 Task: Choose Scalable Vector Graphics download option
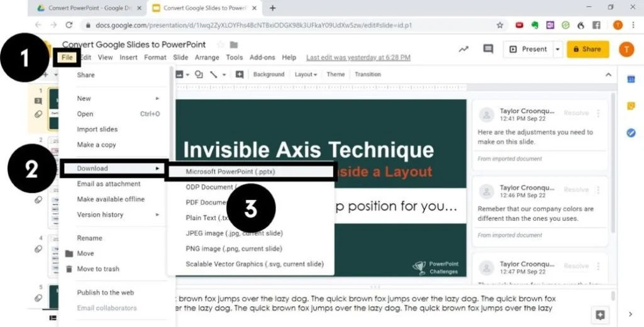(250, 264)
